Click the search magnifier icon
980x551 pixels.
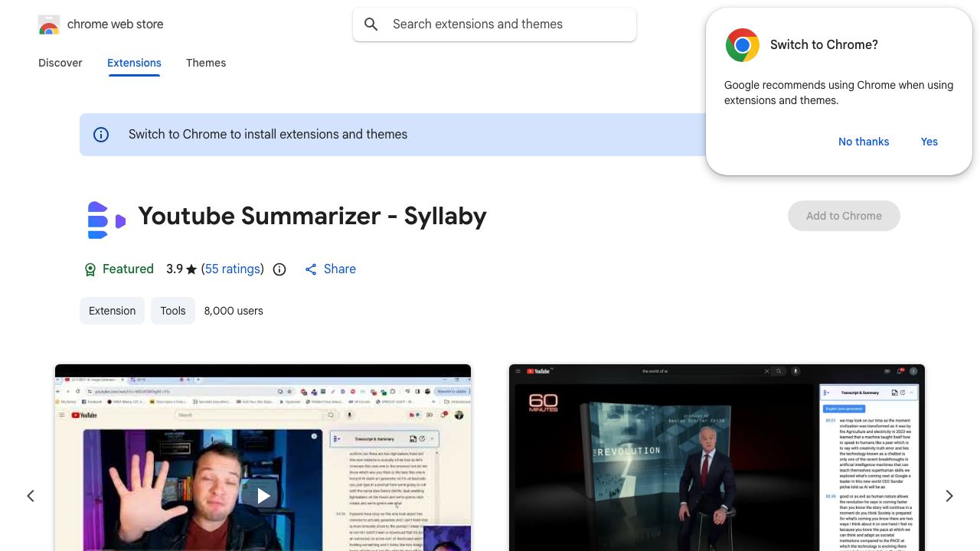coord(371,24)
